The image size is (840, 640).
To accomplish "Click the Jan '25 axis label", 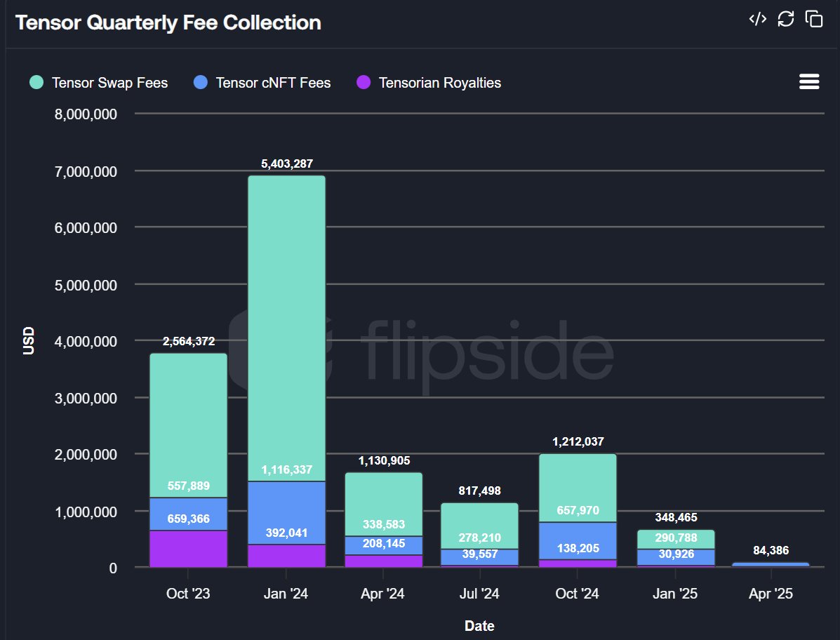I will pyautogui.click(x=675, y=594).
